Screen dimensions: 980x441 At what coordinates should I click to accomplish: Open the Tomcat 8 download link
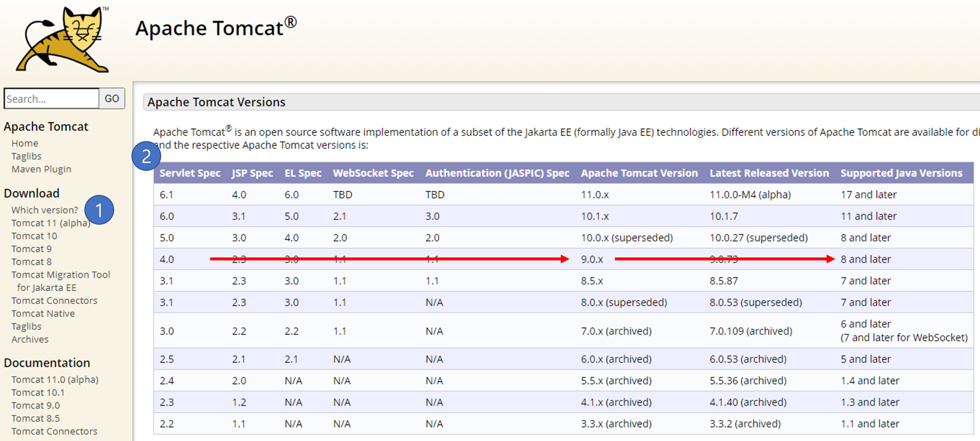point(31,262)
